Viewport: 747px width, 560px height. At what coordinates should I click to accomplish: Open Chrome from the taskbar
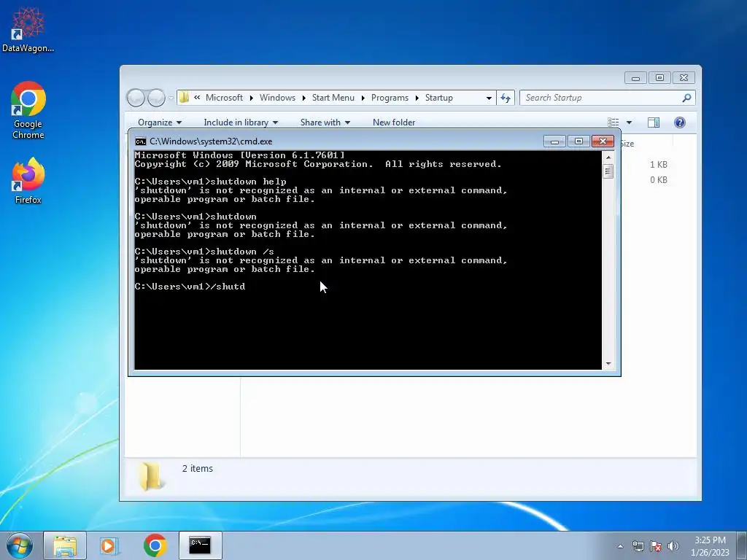[155, 545]
